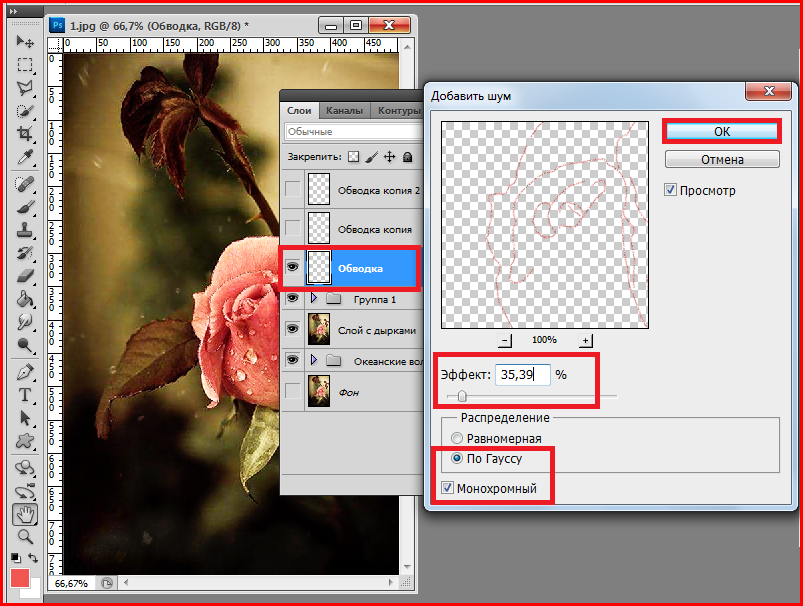Click the Фон layer thumbnail

point(319,391)
